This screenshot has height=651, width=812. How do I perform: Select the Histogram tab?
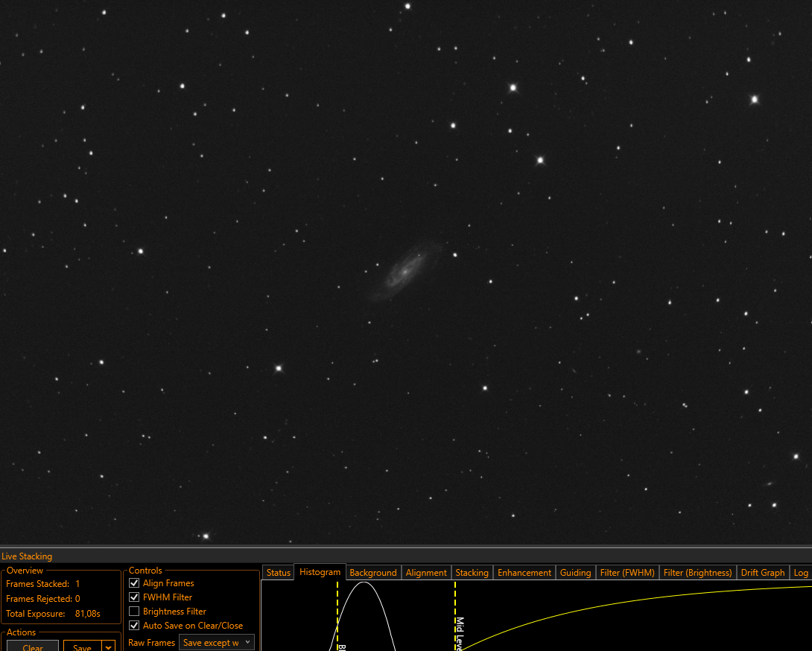320,572
